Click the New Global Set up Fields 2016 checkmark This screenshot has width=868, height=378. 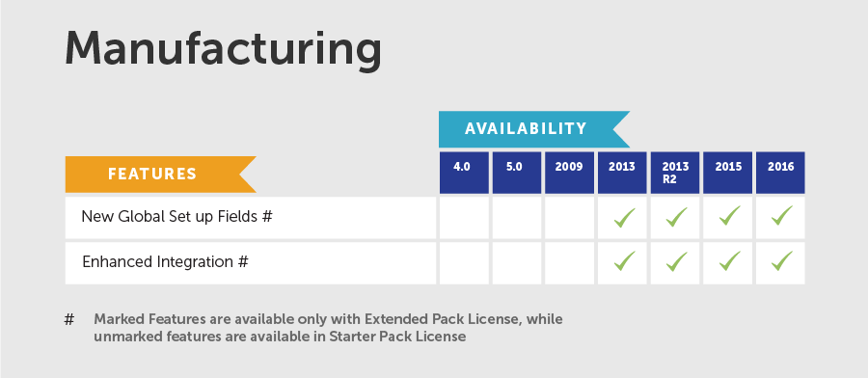coord(781,216)
